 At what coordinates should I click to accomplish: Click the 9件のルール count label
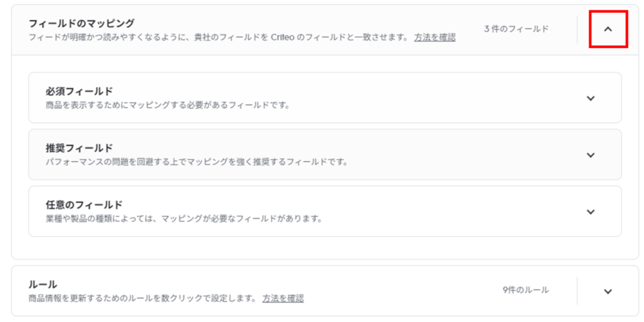(526, 290)
